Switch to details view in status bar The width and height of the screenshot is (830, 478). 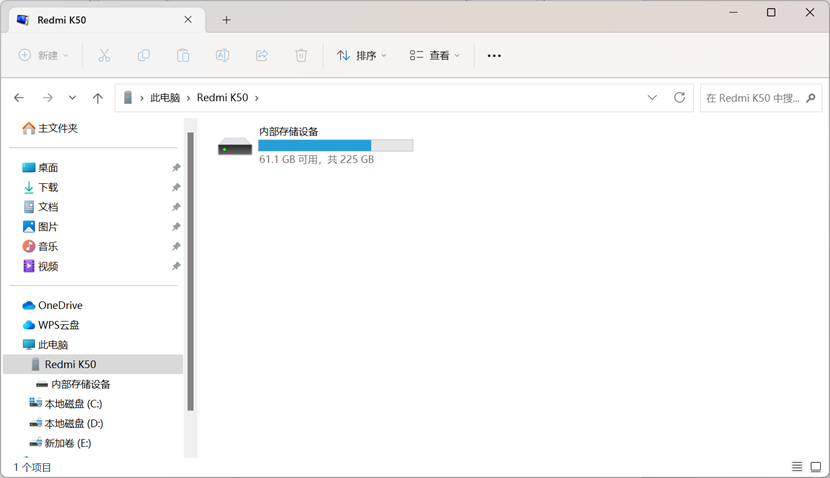(x=797, y=467)
